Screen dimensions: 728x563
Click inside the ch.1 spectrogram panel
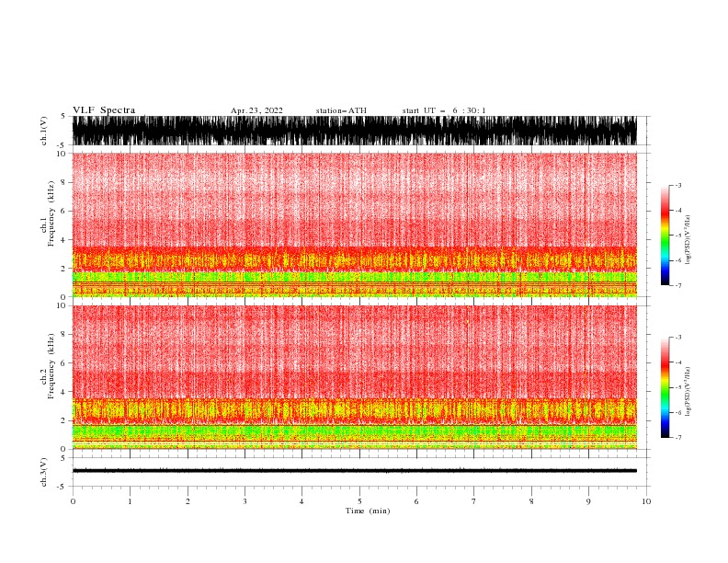pos(355,224)
